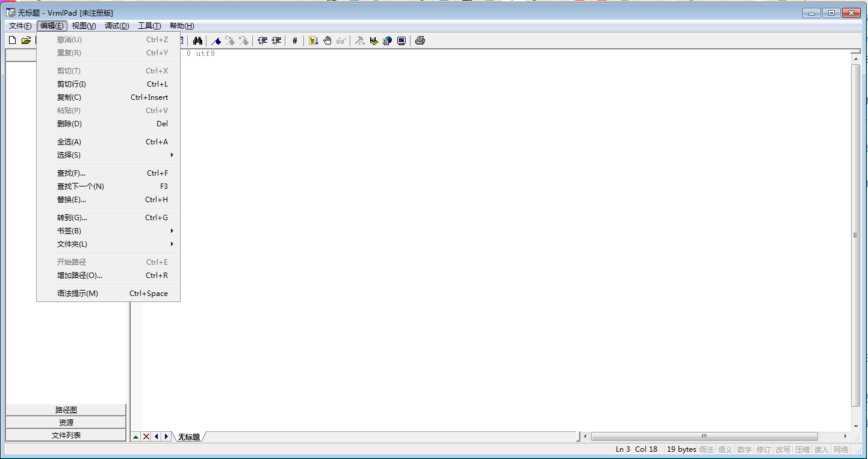868x459 pixels.
Task: Switch to the 路径图 panel
Action: tap(66, 410)
